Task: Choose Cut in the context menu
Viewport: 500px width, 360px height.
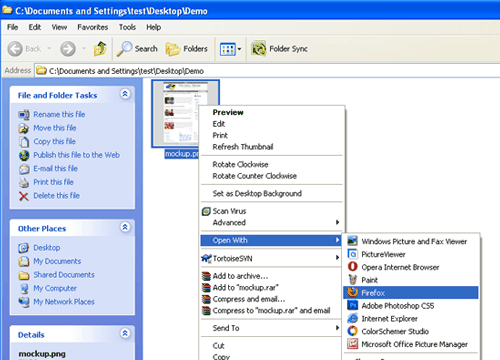Action: (x=272, y=346)
